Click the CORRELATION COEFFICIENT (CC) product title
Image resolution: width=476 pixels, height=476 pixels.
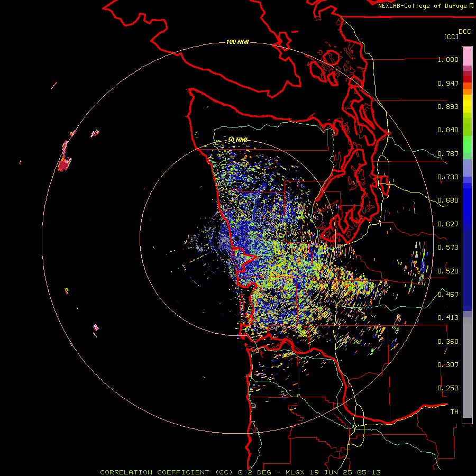167,472
